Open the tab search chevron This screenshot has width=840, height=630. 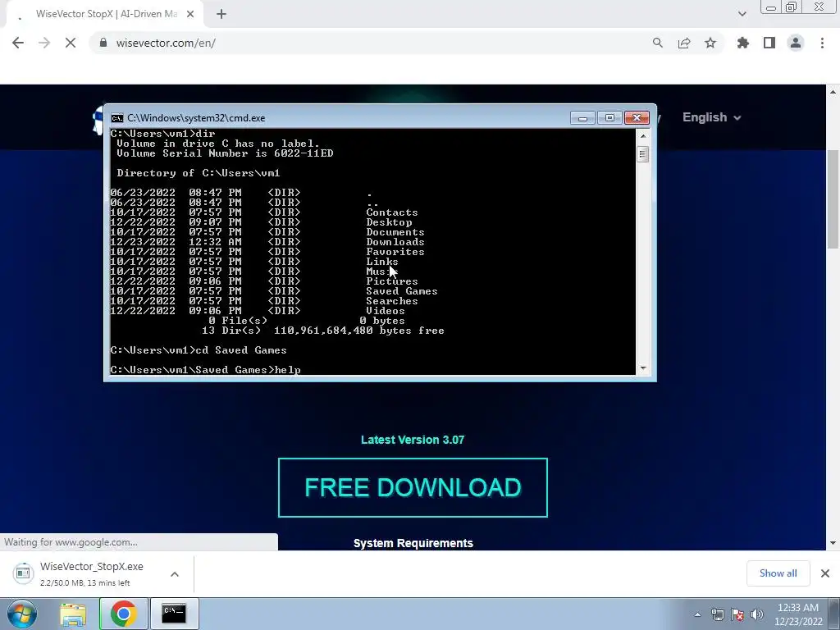(x=742, y=14)
